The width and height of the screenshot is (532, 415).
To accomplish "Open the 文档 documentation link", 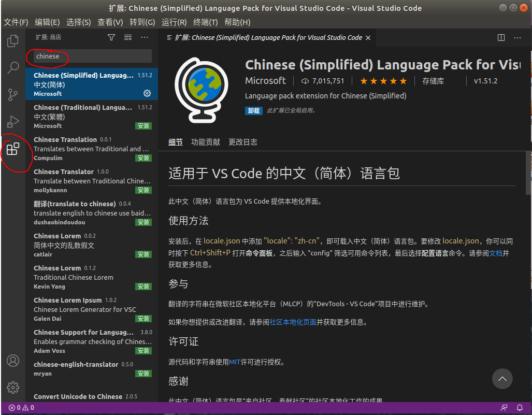I will pos(496,253).
